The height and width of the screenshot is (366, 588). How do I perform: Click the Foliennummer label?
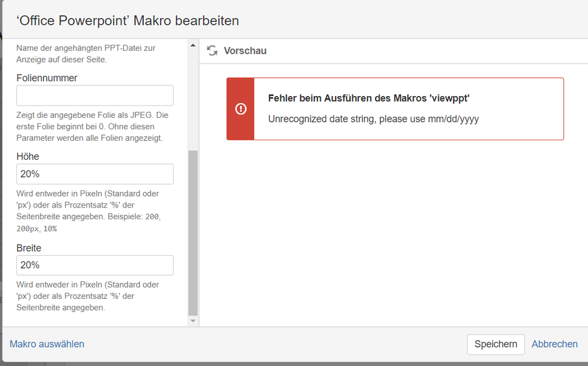pos(47,78)
